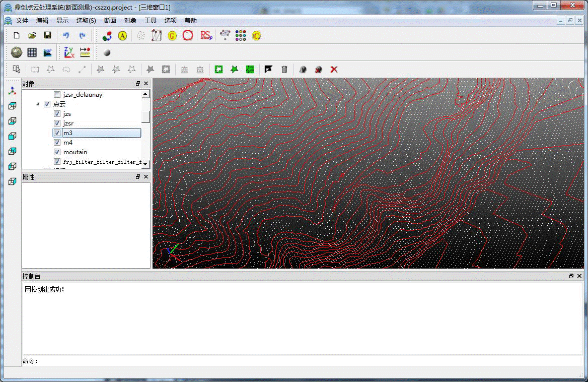Select the rectangle selection tool
The width and height of the screenshot is (588, 382).
pyautogui.click(x=35, y=70)
